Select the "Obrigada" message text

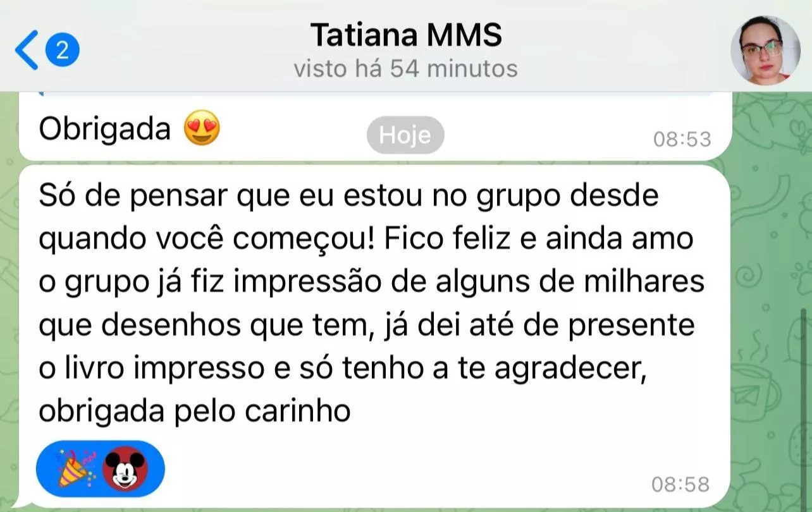coord(104,130)
